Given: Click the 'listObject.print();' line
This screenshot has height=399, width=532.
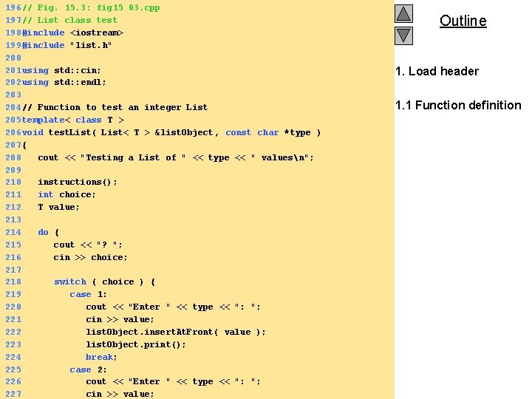Looking at the screenshot, I should pos(136,344).
